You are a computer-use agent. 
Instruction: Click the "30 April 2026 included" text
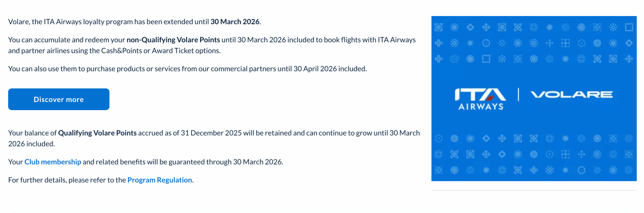(x=330, y=69)
